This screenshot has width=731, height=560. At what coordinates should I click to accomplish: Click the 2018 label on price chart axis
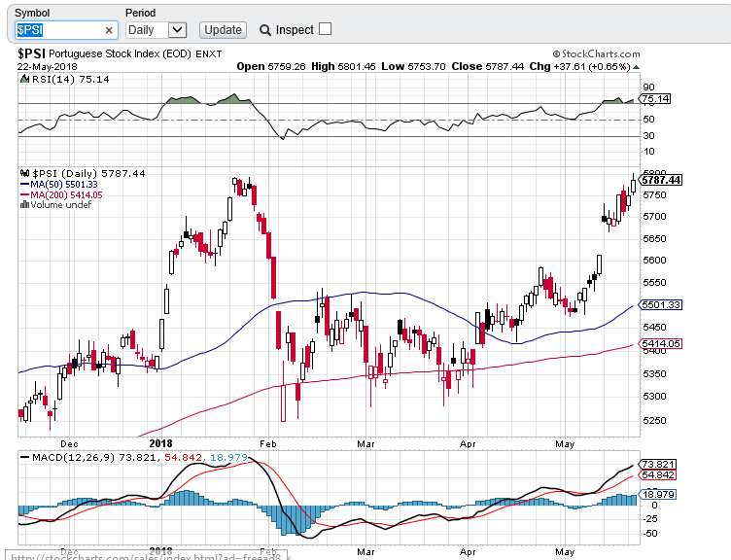coord(160,443)
